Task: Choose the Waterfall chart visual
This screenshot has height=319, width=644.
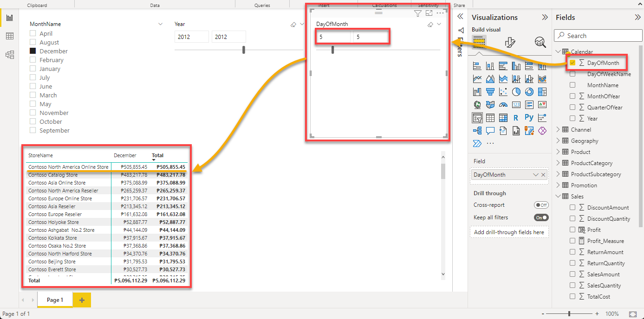Action: point(477,92)
